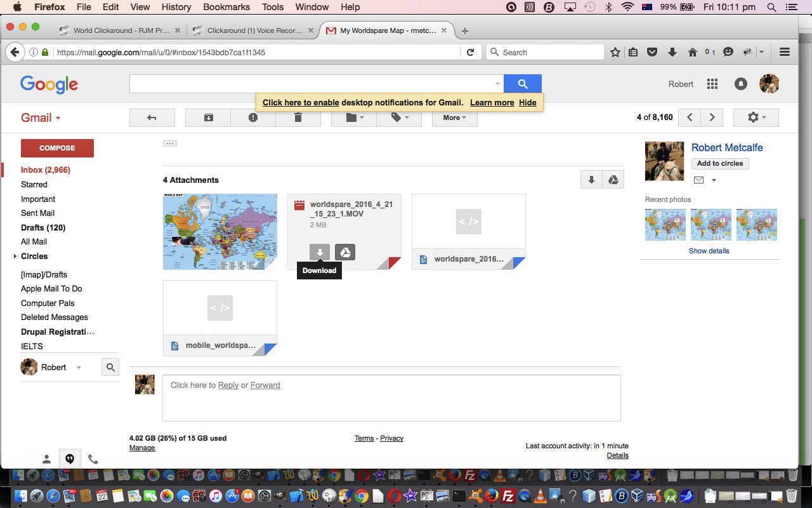Open the Settings gear dropdown
This screenshot has width=812, height=508.
(x=756, y=117)
